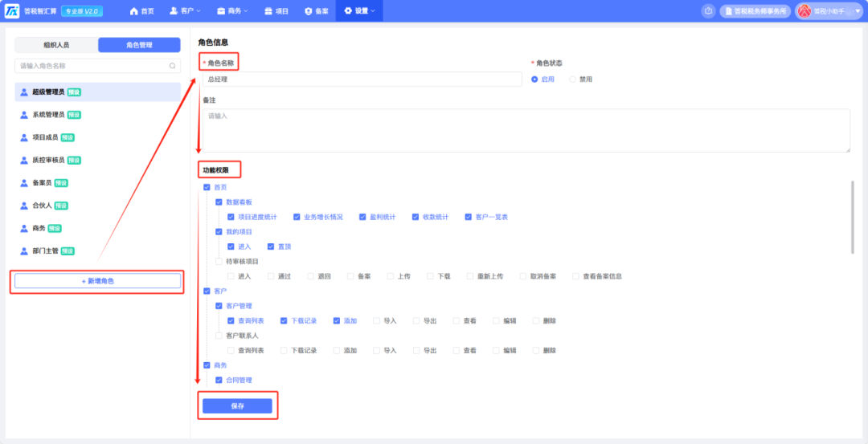Select 合伙人 role
This screenshot has height=444, width=868.
(x=97, y=206)
